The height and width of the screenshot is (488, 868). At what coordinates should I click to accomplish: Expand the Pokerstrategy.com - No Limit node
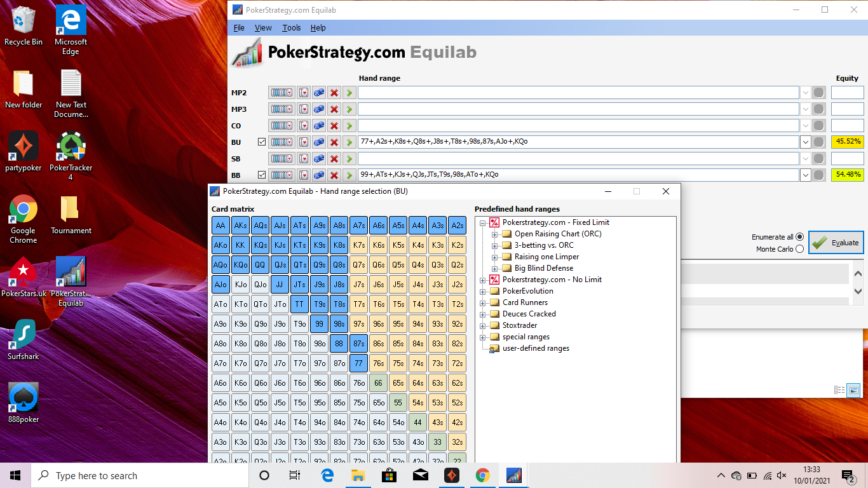483,280
